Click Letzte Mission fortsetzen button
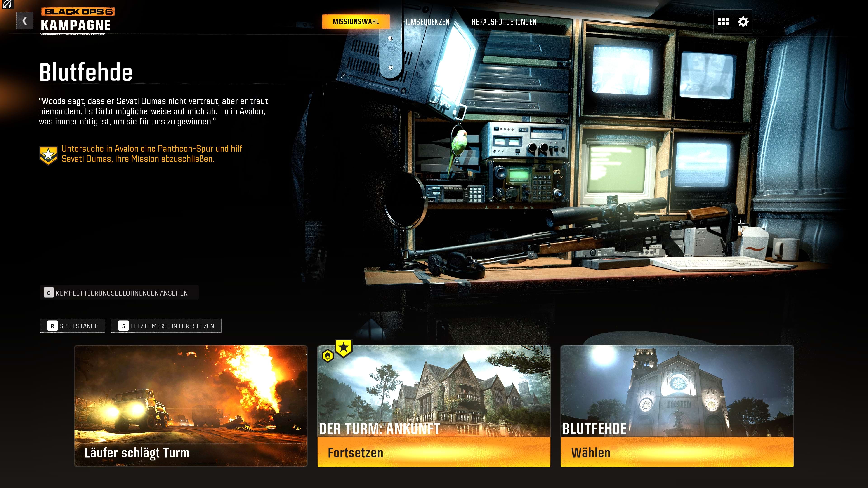Image resolution: width=868 pixels, height=488 pixels. point(172,326)
